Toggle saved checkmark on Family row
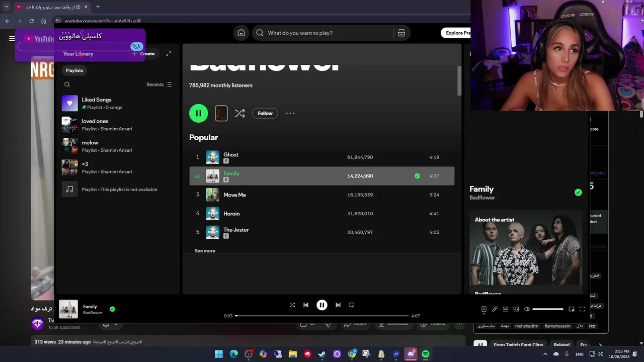This screenshot has height=362, width=644. [x=417, y=176]
